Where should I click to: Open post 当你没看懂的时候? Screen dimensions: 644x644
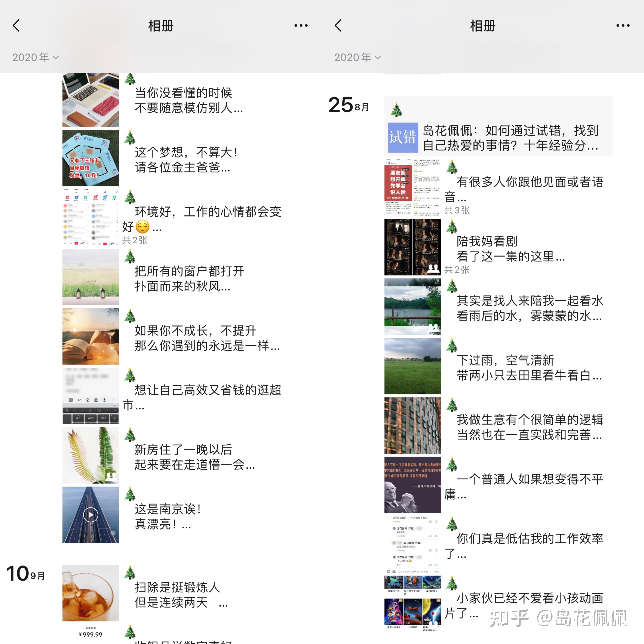(189, 100)
